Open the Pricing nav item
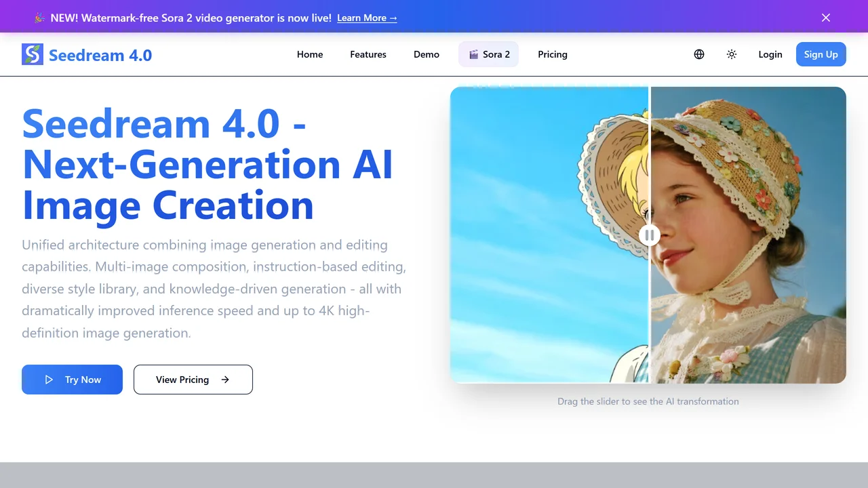The width and height of the screenshot is (868, 488). tap(553, 54)
